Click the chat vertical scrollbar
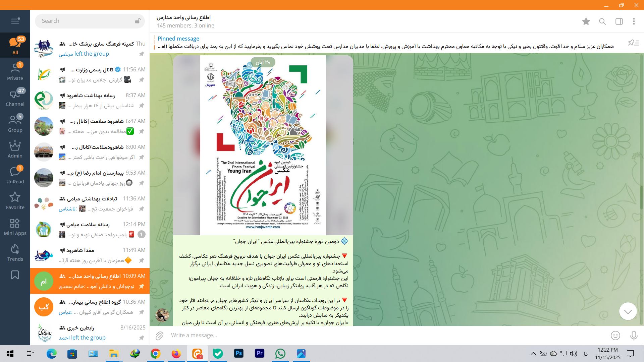The width and height of the screenshot is (644, 362). tap(641, 198)
